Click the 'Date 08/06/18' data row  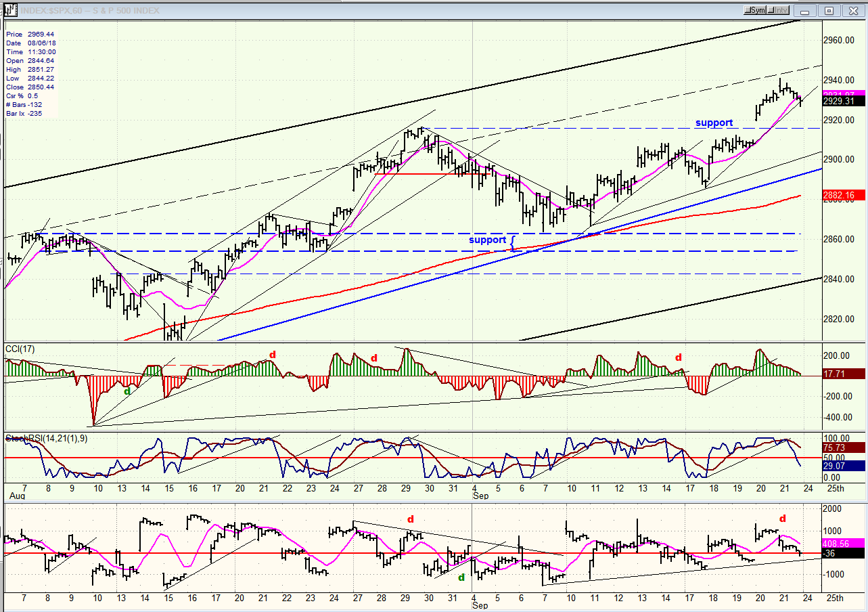pyautogui.click(x=30, y=43)
